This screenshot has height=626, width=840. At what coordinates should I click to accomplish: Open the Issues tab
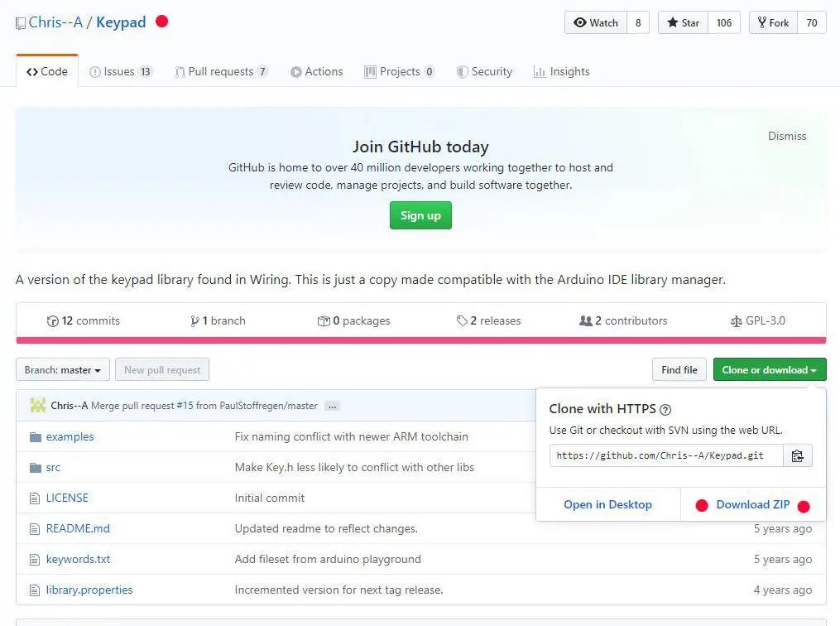pos(121,71)
